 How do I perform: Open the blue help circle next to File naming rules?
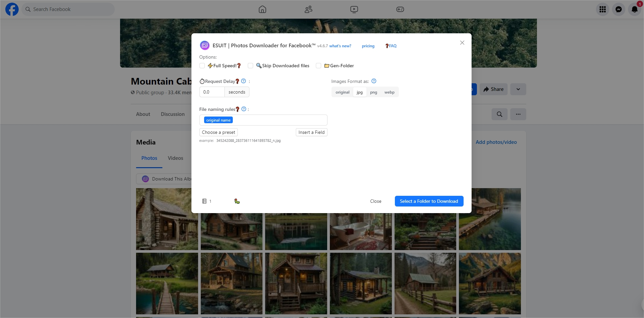pyautogui.click(x=244, y=109)
